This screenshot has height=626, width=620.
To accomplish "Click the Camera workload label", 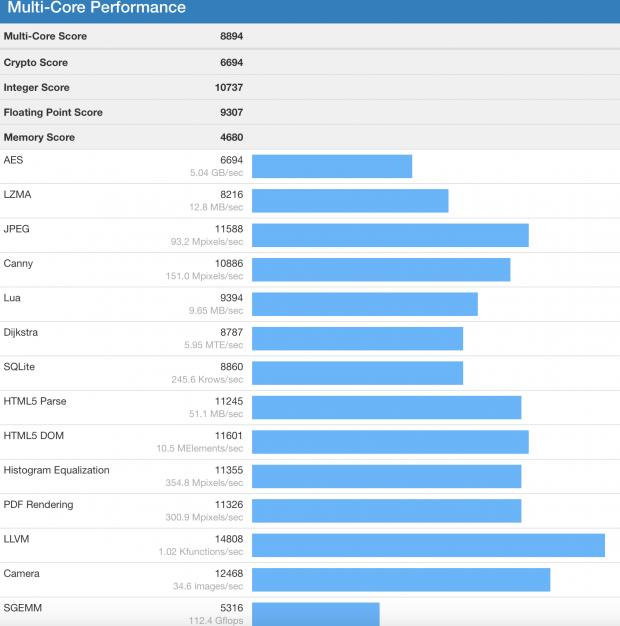I will click(22, 573).
